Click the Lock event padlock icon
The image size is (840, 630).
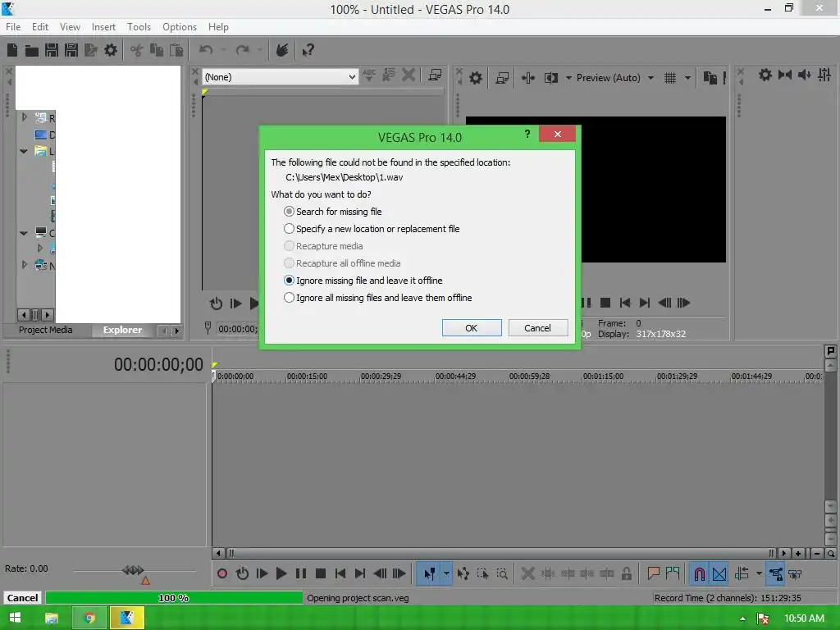[626, 573]
